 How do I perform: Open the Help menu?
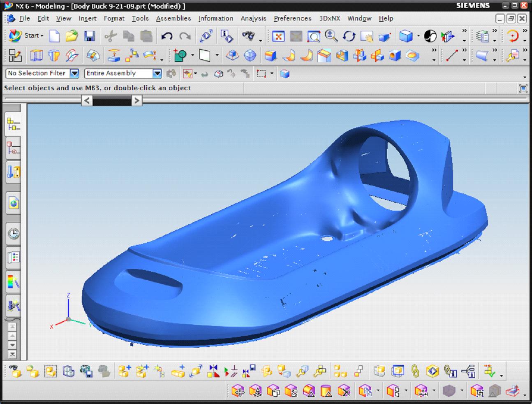(x=386, y=19)
